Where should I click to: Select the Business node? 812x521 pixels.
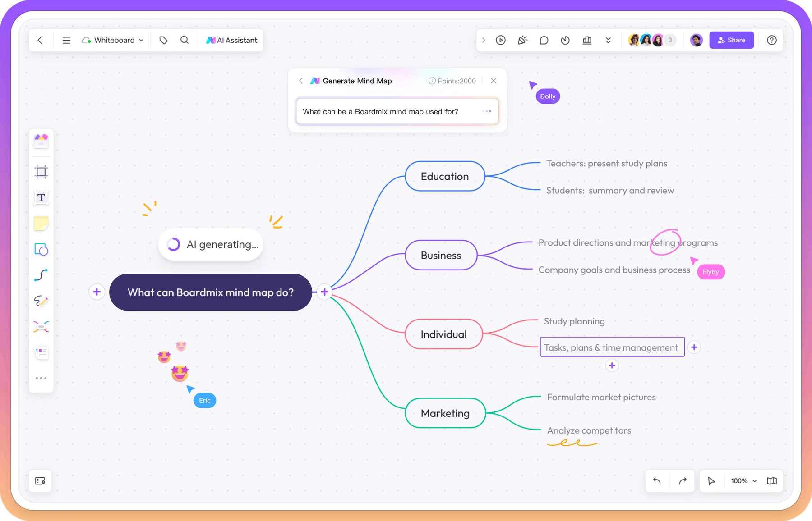tap(441, 255)
